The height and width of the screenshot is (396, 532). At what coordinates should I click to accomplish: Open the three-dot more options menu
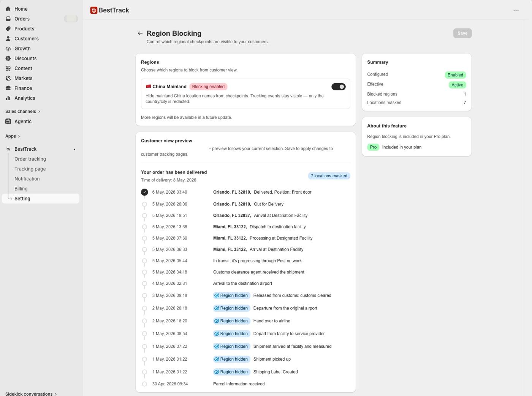(516, 10)
